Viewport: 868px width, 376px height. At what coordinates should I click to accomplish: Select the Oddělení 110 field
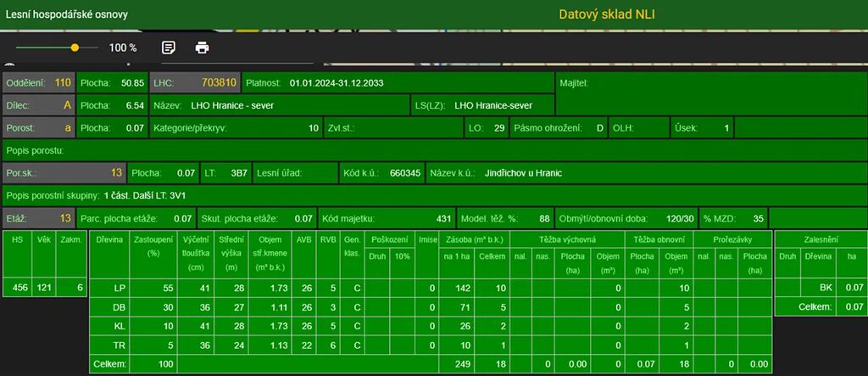[39, 83]
